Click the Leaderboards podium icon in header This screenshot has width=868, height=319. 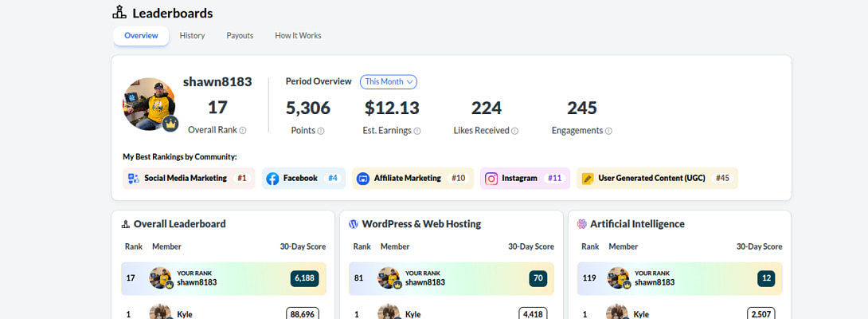coord(119,13)
